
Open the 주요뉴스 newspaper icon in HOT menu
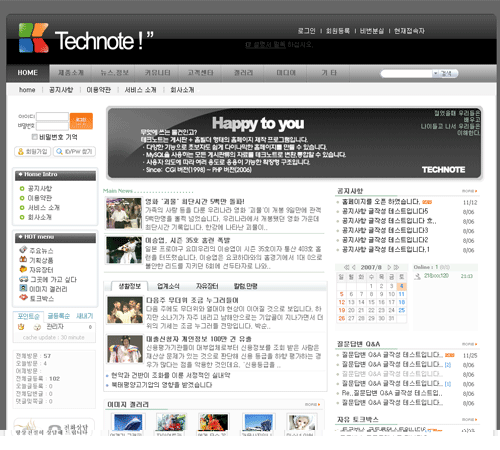click(x=23, y=250)
